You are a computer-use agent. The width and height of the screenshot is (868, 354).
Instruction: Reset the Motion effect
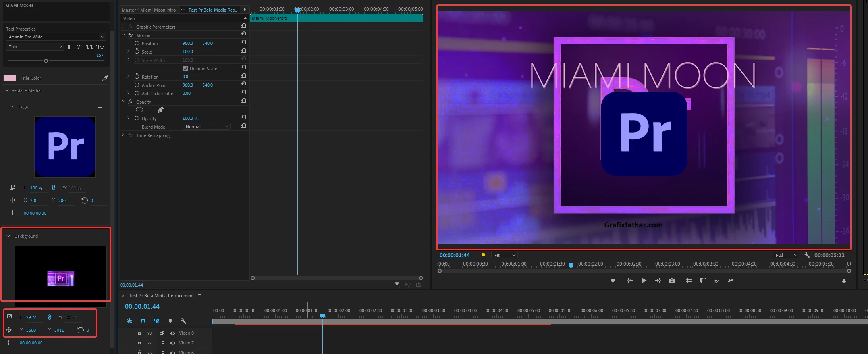click(x=244, y=34)
